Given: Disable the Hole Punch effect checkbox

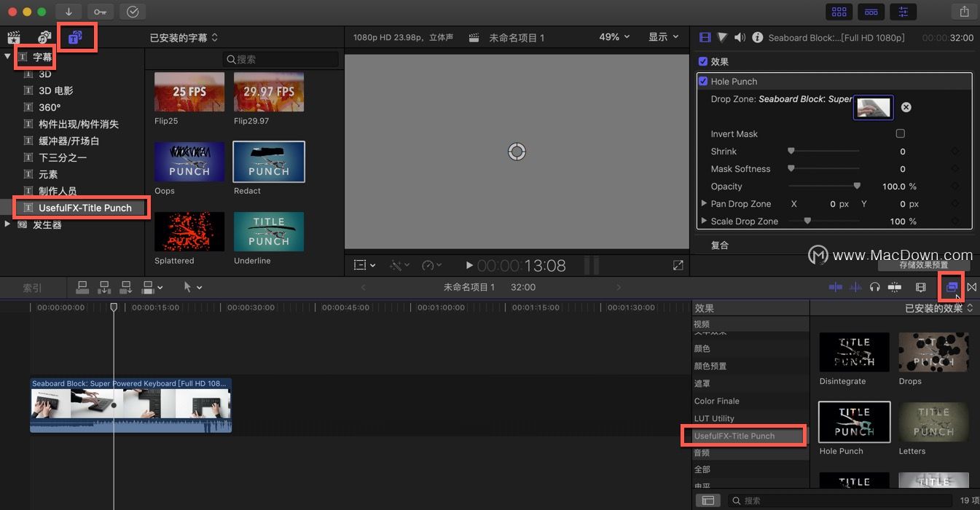Looking at the screenshot, I should point(703,82).
